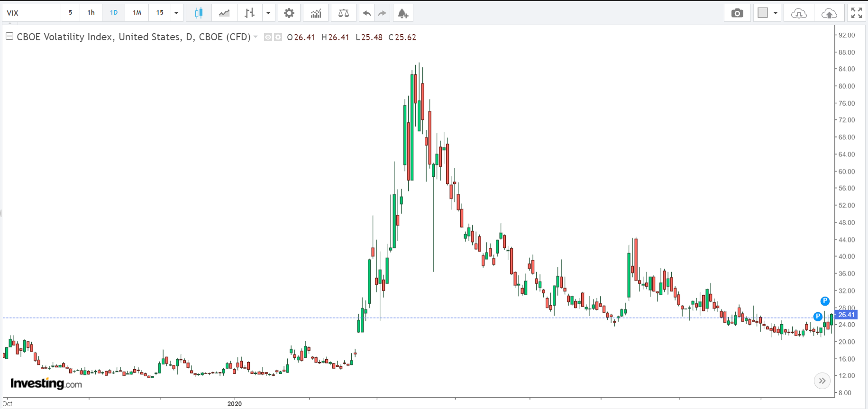Click the 60.00 price axis label
The image size is (868, 409).
[847, 172]
